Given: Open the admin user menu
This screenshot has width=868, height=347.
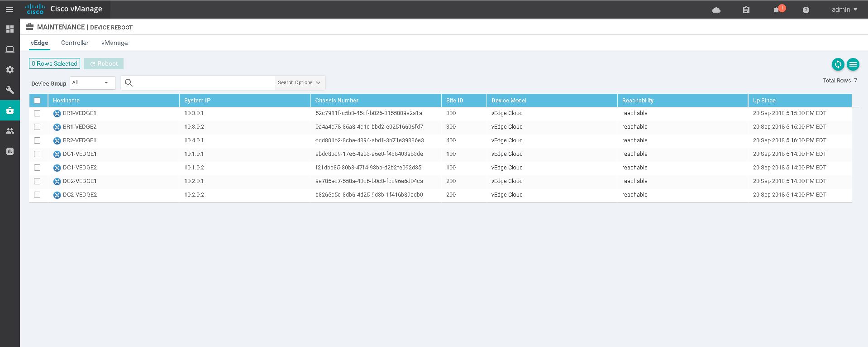Looking at the screenshot, I should tap(844, 10).
